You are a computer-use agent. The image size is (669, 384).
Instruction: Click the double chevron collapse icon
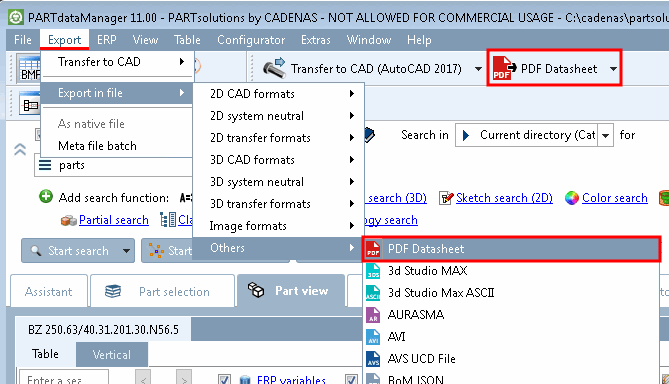pyautogui.click(x=20, y=149)
